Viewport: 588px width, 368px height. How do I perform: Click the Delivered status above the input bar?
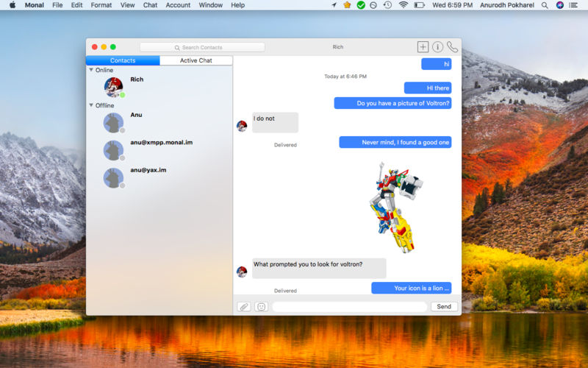(x=285, y=291)
